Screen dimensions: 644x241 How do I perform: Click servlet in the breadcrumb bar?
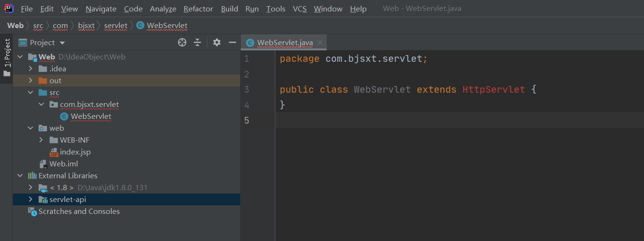coord(116,25)
